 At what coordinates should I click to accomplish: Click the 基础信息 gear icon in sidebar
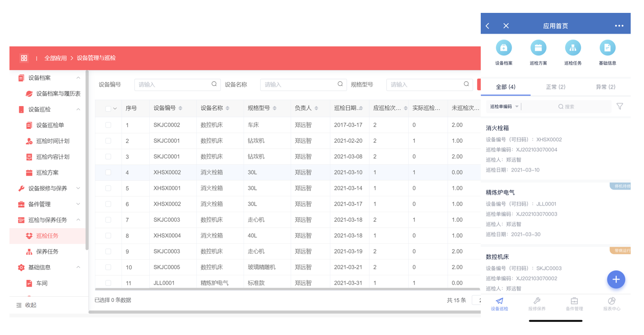click(21, 267)
